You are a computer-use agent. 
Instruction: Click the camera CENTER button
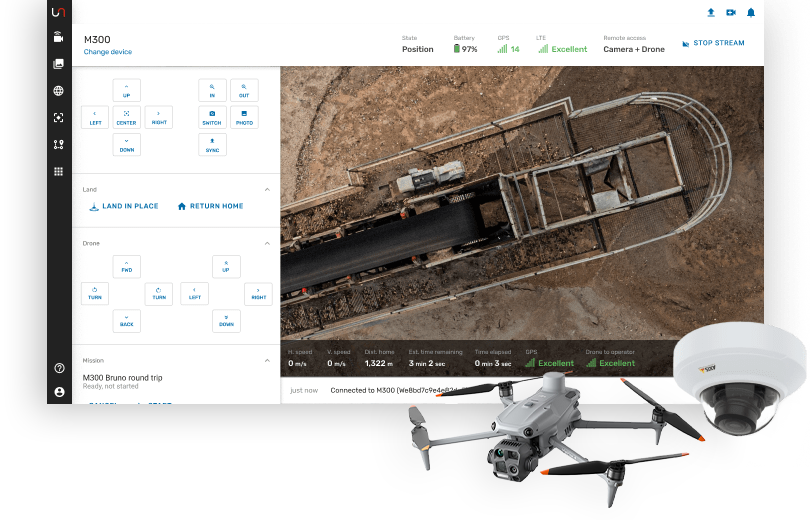[x=127, y=117]
